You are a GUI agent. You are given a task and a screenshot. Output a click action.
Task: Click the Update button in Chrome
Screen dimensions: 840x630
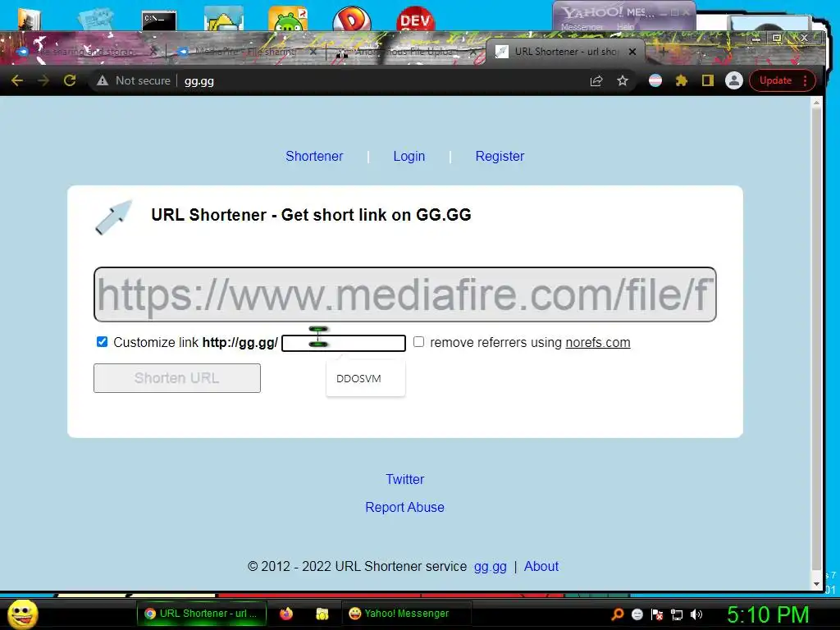(775, 81)
